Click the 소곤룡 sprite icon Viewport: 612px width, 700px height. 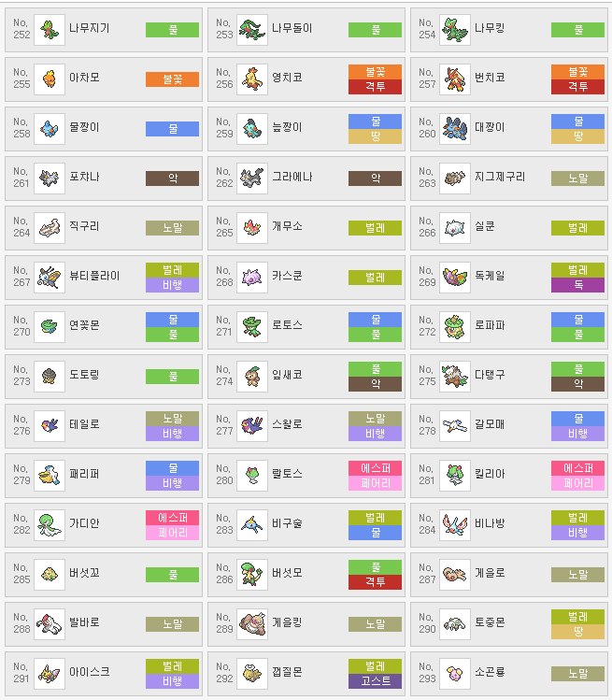(455, 674)
